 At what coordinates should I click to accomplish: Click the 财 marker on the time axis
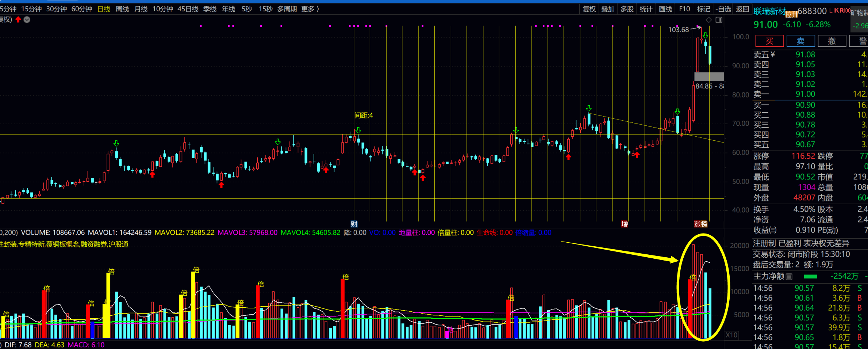click(354, 224)
